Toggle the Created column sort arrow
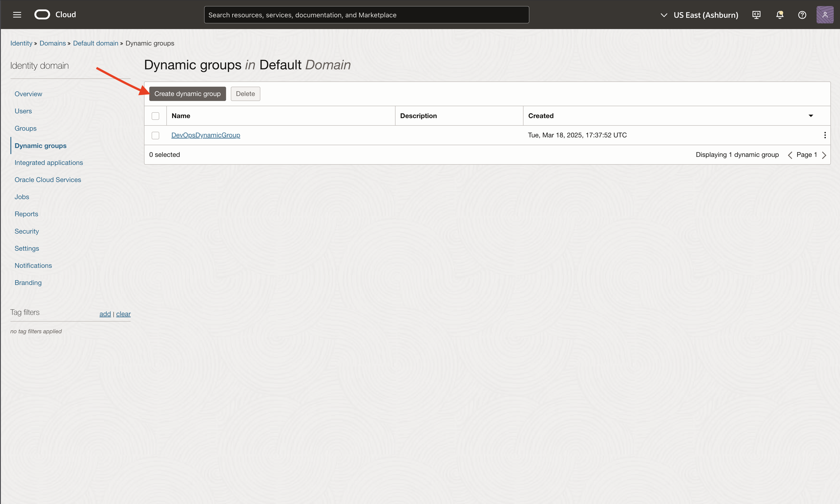 pos(811,116)
